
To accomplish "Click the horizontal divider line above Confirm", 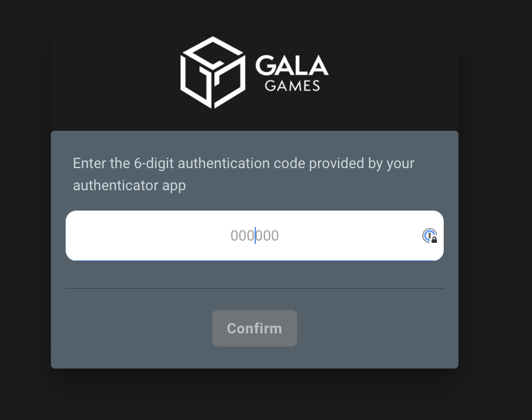I will [x=255, y=288].
